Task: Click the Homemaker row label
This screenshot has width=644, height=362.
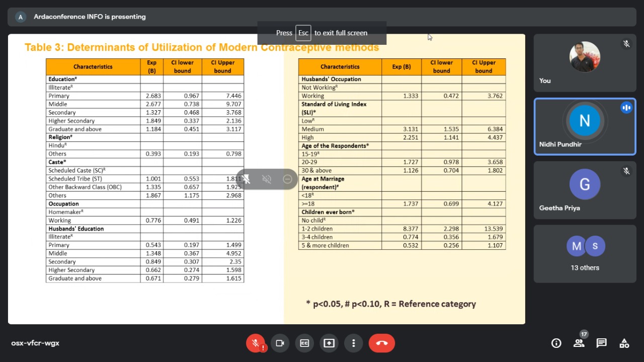Action: tap(65, 212)
